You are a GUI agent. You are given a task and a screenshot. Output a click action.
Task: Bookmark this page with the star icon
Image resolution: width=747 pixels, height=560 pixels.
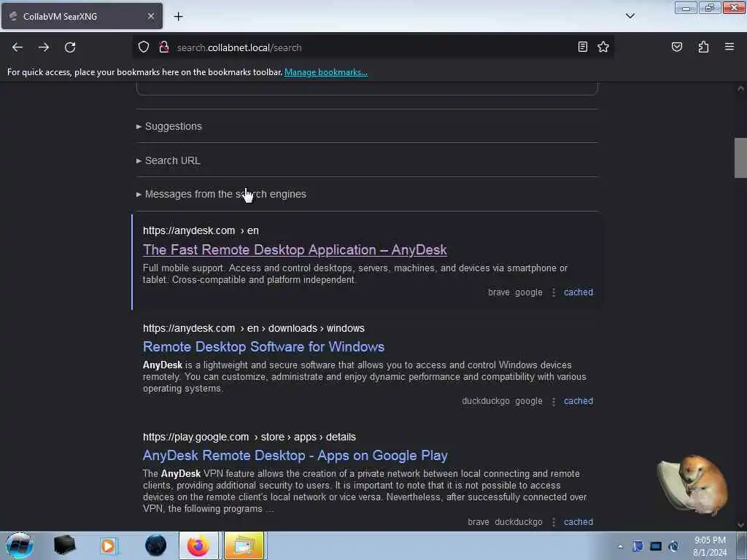(603, 47)
